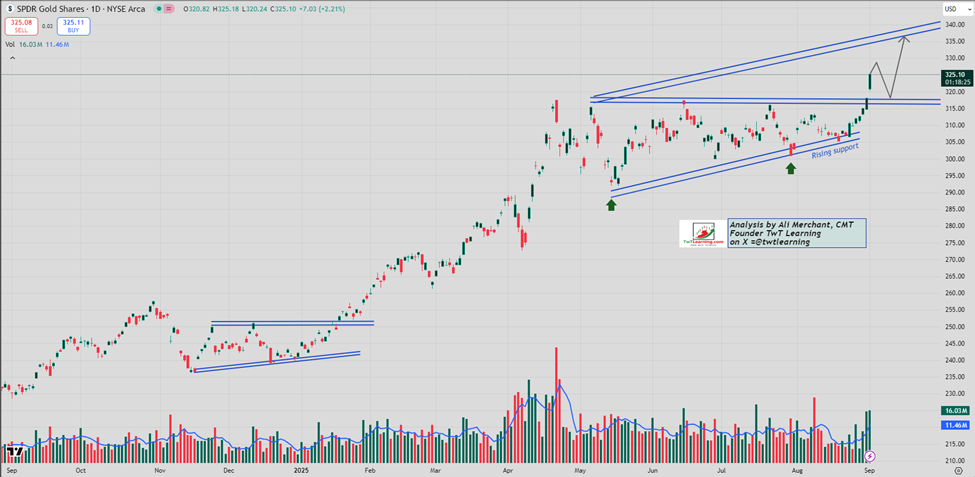The image size is (975, 477).
Task: Click the 1D interval in chart title
Action: pos(95,11)
